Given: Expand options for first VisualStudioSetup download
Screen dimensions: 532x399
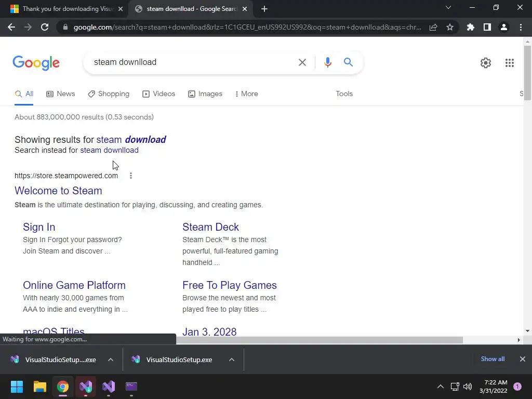Looking at the screenshot, I should click(111, 360).
